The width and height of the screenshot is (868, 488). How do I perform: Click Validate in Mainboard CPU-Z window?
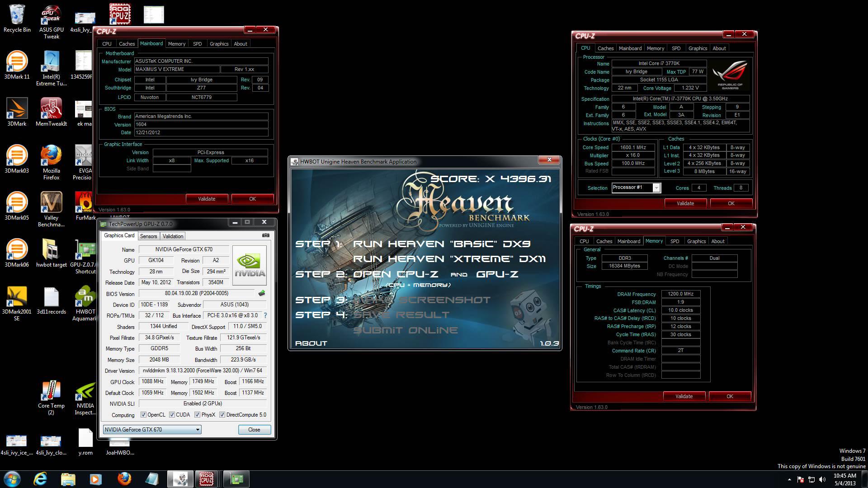pos(207,199)
